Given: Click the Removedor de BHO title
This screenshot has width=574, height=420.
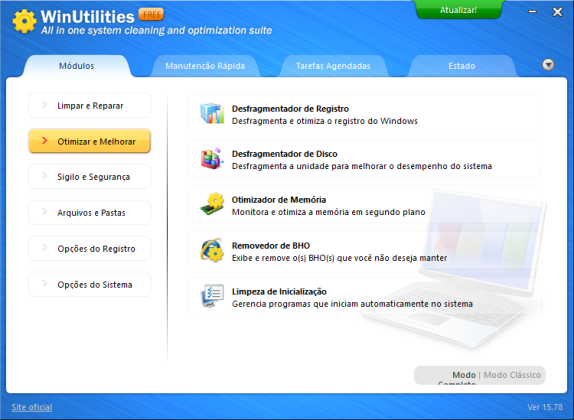Looking at the screenshot, I should pyautogui.click(x=271, y=245).
